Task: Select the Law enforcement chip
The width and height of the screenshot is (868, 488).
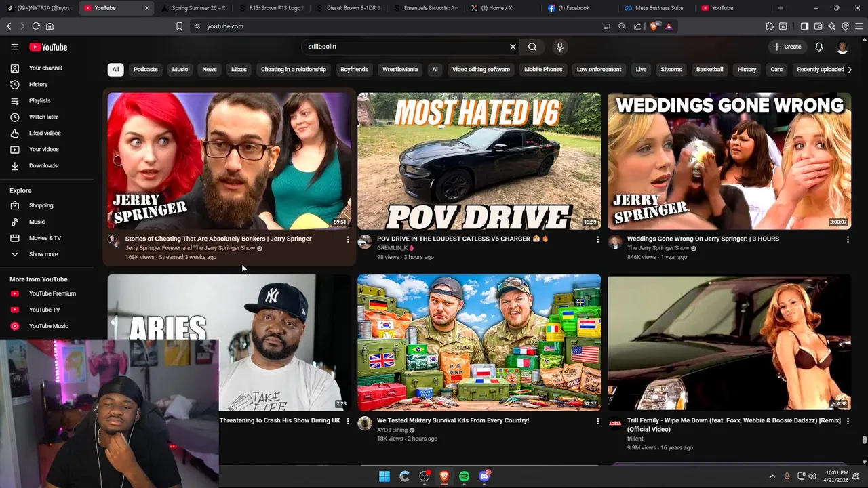Action: pos(599,69)
